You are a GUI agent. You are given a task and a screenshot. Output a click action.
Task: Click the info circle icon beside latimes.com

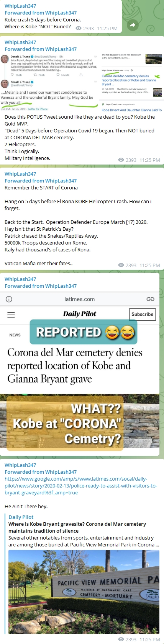[x=9, y=299]
